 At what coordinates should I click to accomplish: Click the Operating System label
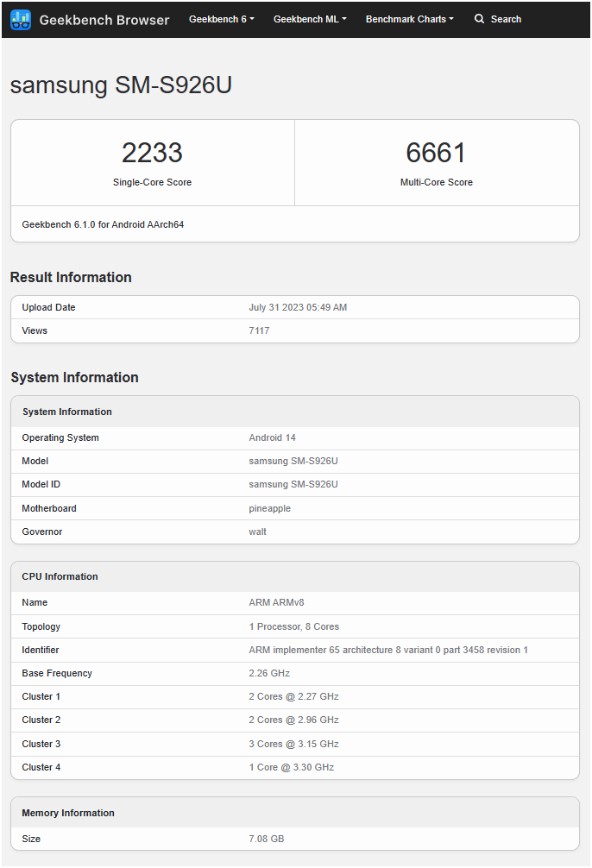[60, 437]
